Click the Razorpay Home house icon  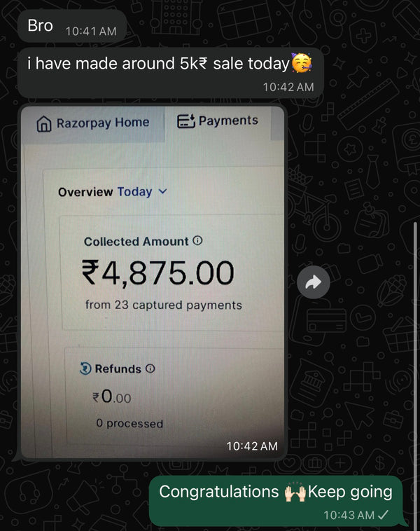[44, 123]
